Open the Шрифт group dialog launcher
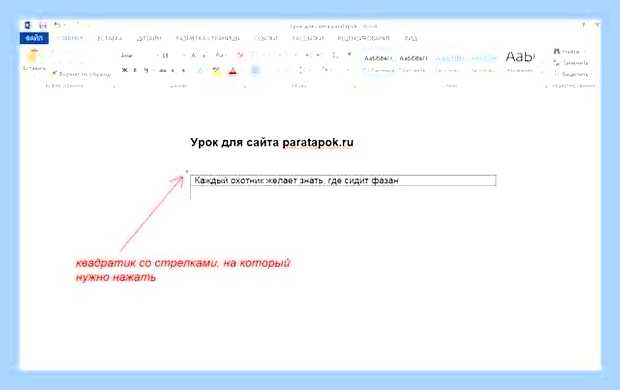Image resolution: width=620 pixels, height=390 pixels. point(245,86)
